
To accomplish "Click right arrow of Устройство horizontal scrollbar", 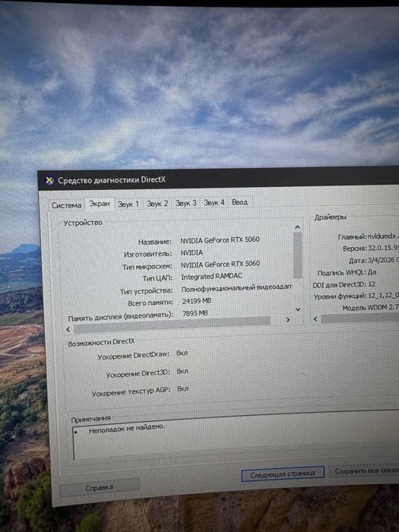I will click(288, 320).
